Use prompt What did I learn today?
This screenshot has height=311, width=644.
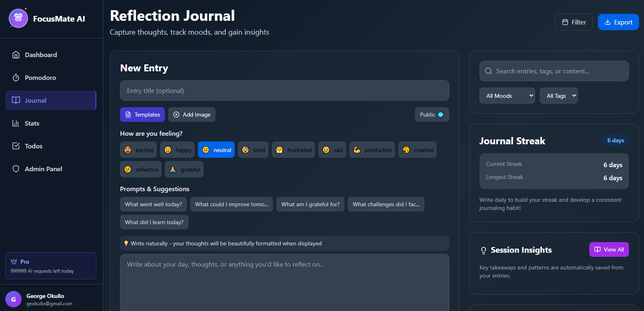(154, 222)
